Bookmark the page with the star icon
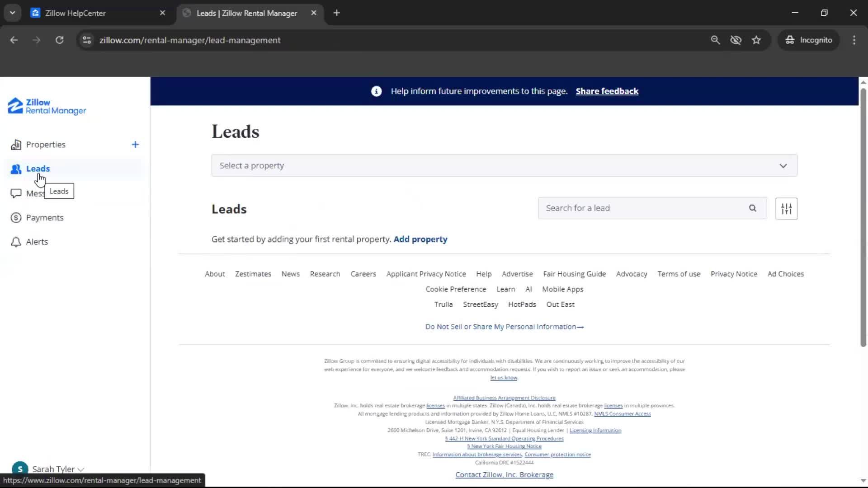The image size is (868, 488). pos(756,40)
